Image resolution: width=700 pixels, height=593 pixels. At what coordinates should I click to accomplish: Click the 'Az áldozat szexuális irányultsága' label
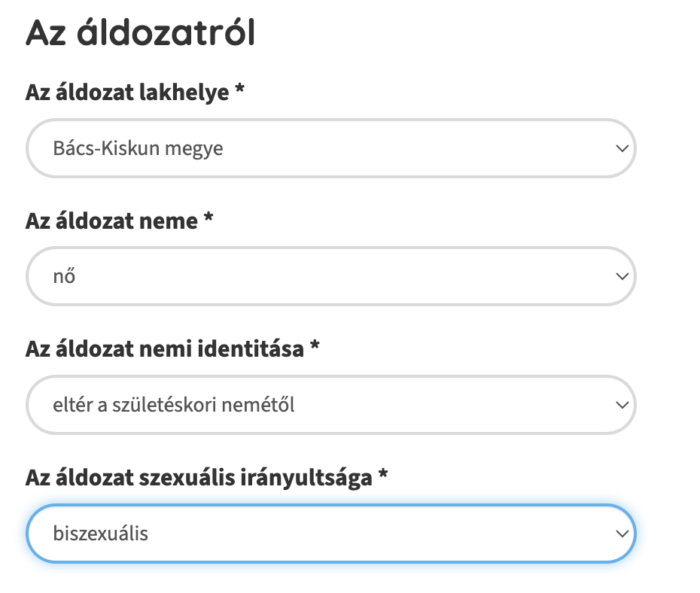[199, 478]
